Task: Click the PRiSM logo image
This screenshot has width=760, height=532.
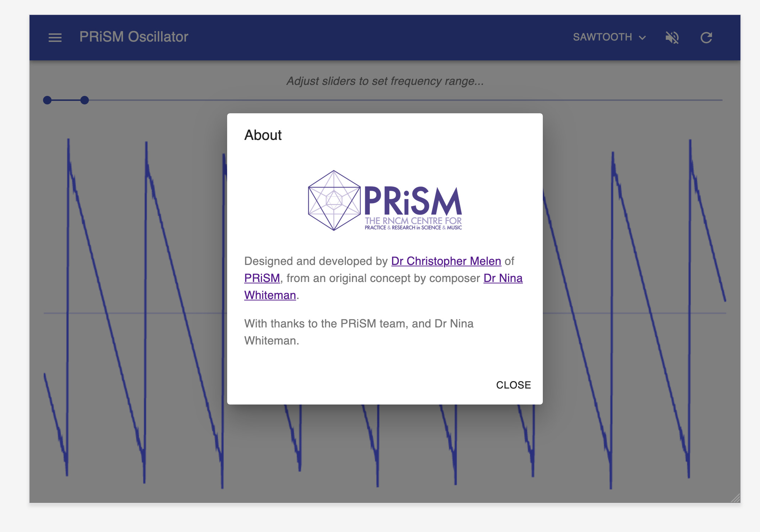Action: coord(385,201)
